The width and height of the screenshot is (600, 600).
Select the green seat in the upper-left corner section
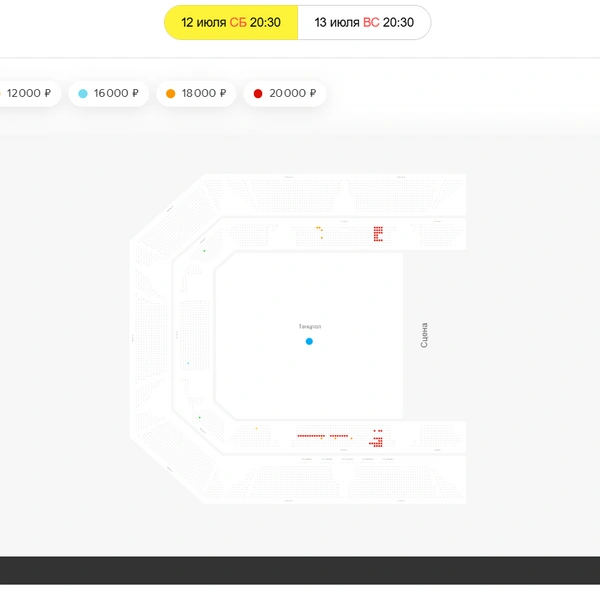pos(204,251)
